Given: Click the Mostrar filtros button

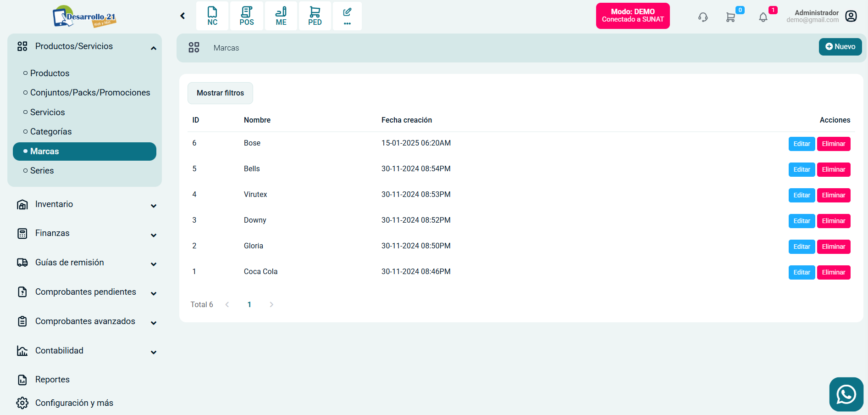Looking at the screenshot, I should (x=220, y=93).
